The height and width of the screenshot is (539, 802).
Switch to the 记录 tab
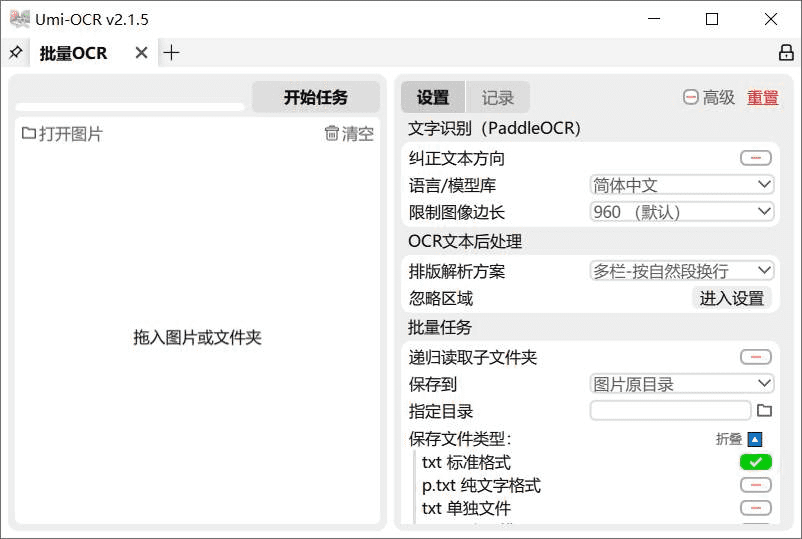pos(497,97)
